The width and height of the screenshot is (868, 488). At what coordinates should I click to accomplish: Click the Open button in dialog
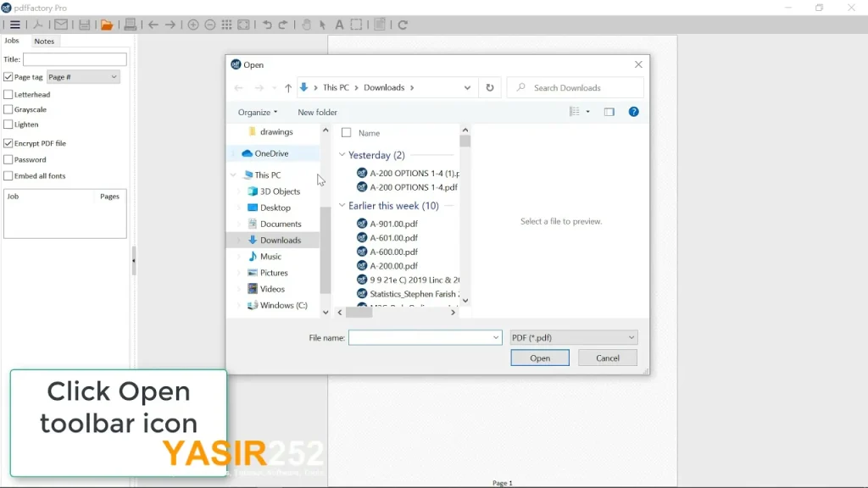coord(540,358)
